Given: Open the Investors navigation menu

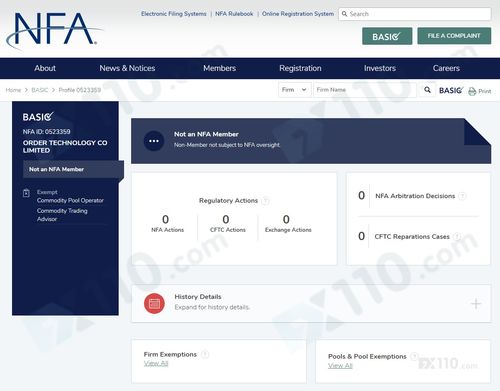Looking at the screenshot, I should 380,68.
